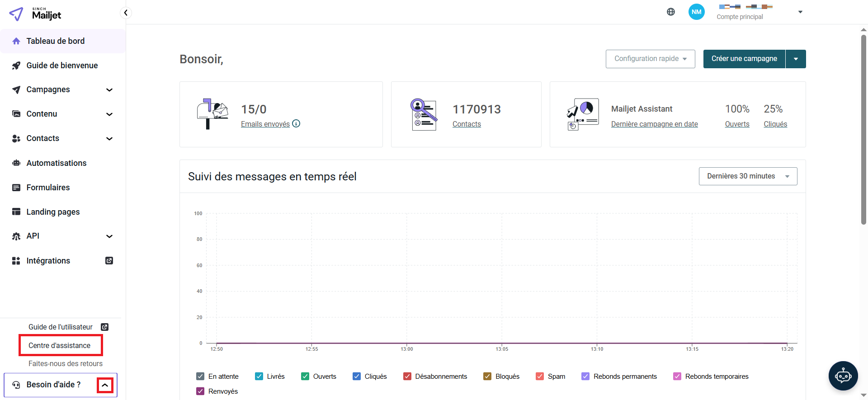
Task: Click the Landing pages layout icon
Action: (16, 212)
